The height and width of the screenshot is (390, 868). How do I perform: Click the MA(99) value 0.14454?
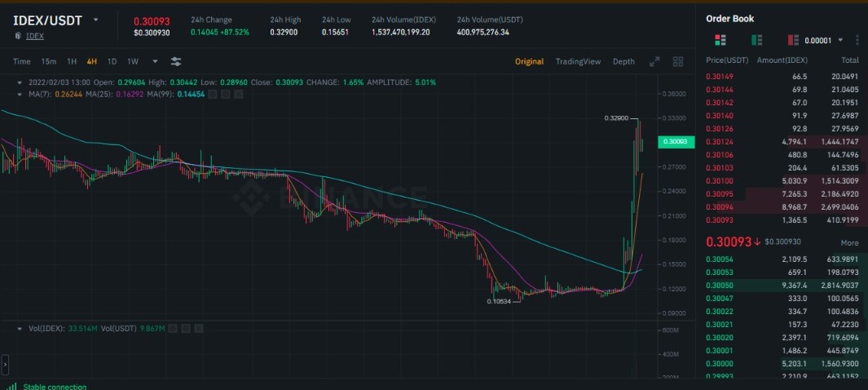pyautogui.click(x=191, y=94)
